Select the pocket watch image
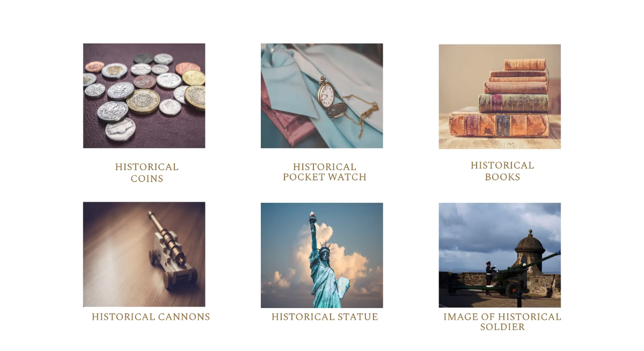Image resolution: width=644 pixels, height=351 pixels. (322, 96)
